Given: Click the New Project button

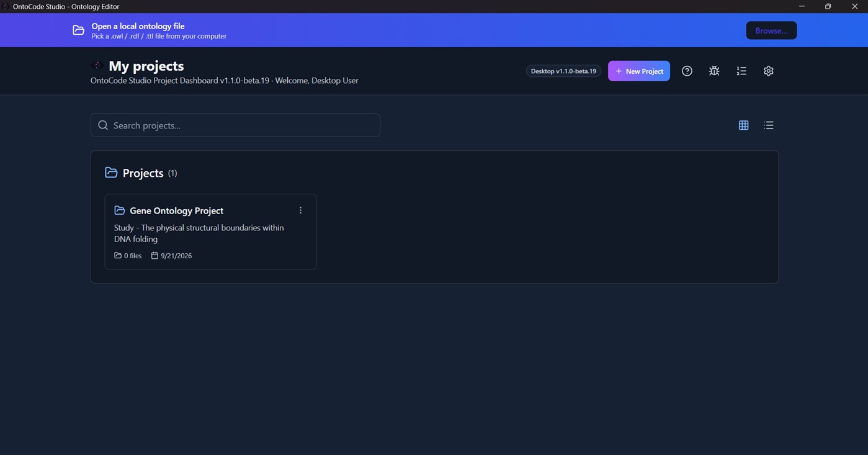Looking at the screenshot, I should 639,71.
